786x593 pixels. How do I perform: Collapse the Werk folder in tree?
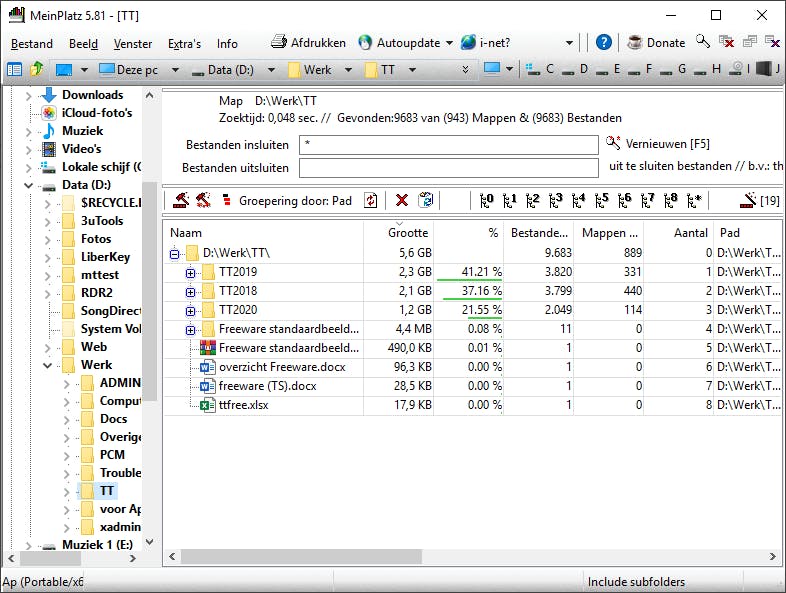[48, 365]
